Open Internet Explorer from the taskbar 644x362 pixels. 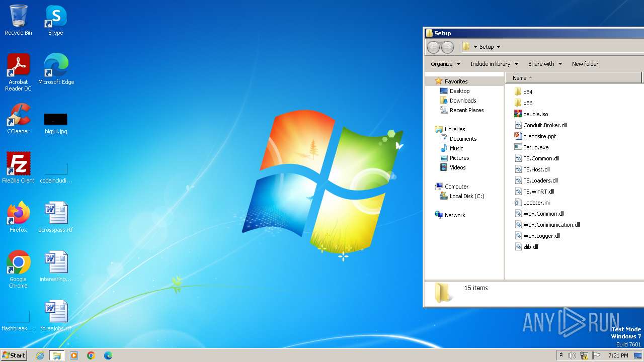[40, 355]
